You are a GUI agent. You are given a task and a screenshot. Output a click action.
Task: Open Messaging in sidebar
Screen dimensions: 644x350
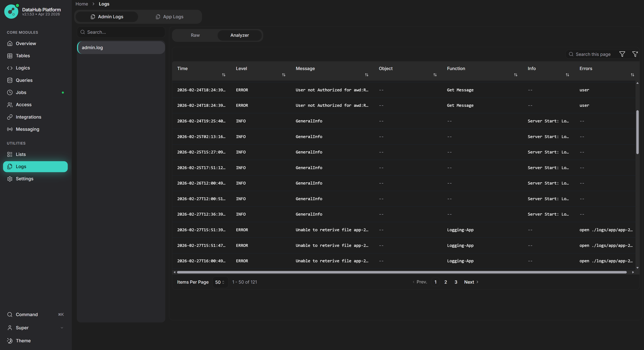pos(35,129)
